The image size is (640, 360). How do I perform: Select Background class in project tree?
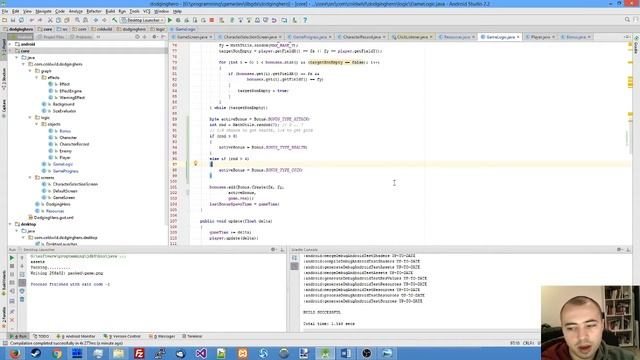point(63,104)
